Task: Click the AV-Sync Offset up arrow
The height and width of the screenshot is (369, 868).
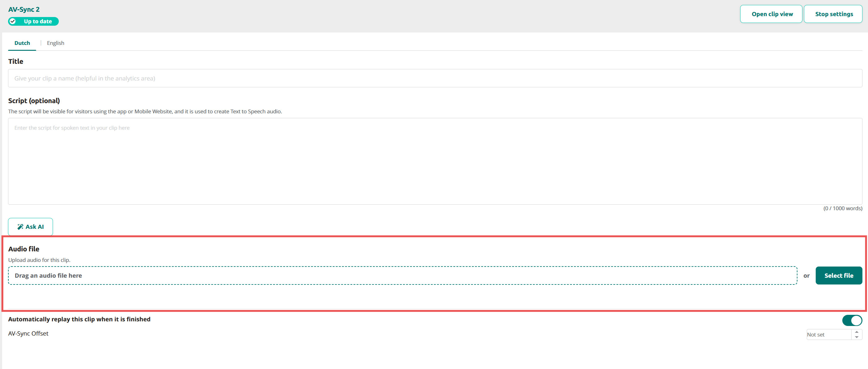Action: (x=857, y=332)
